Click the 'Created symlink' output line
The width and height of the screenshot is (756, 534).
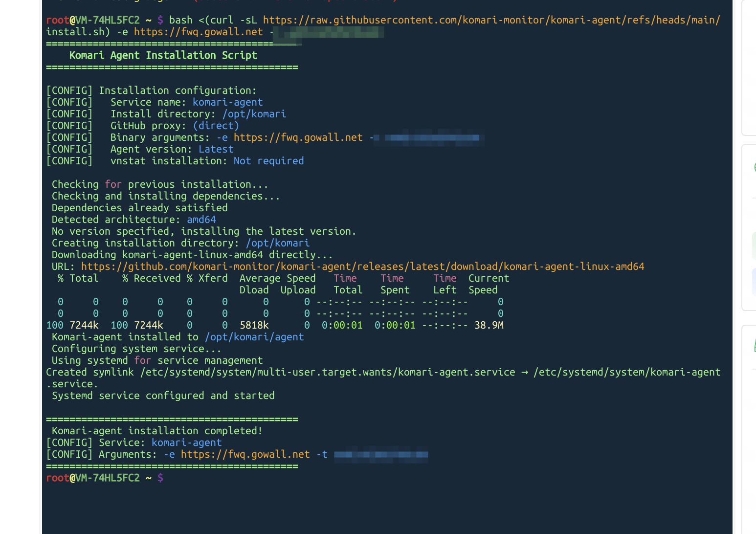coord(383,378)
